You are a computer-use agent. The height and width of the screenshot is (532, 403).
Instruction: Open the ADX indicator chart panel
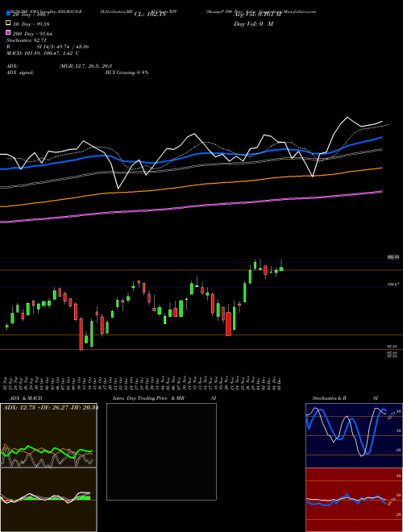point(48,435)
